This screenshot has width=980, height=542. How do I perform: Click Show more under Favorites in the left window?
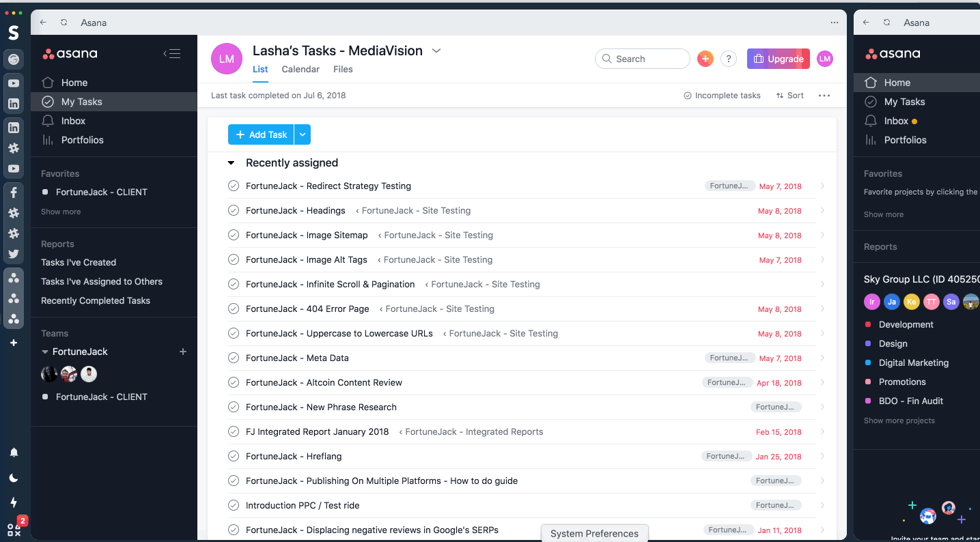61,212
